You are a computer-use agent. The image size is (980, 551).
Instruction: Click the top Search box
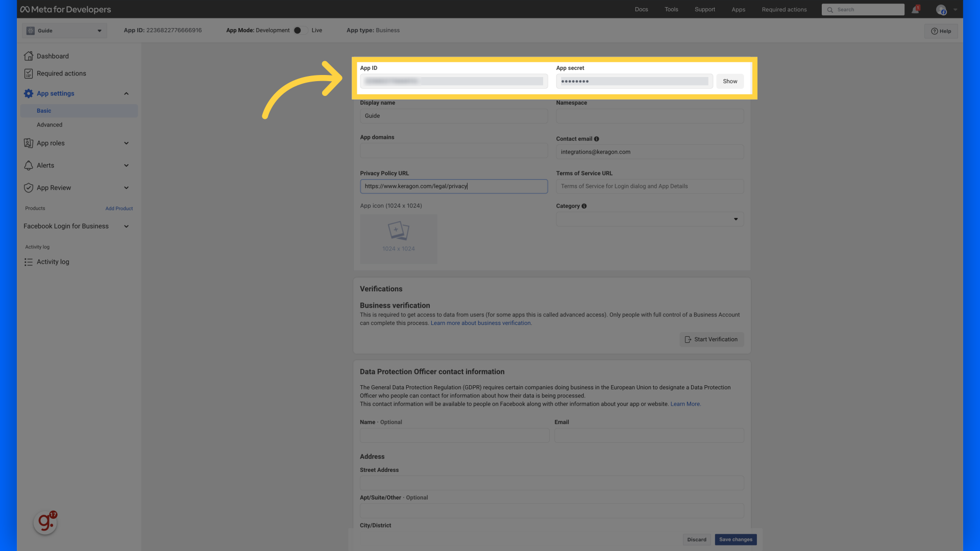(863, 10)
